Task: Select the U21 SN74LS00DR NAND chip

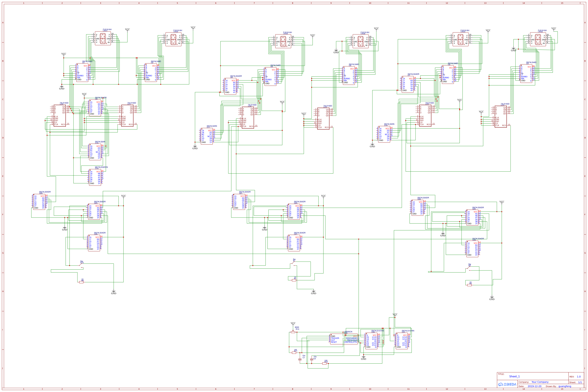Action: pos(239,202)
